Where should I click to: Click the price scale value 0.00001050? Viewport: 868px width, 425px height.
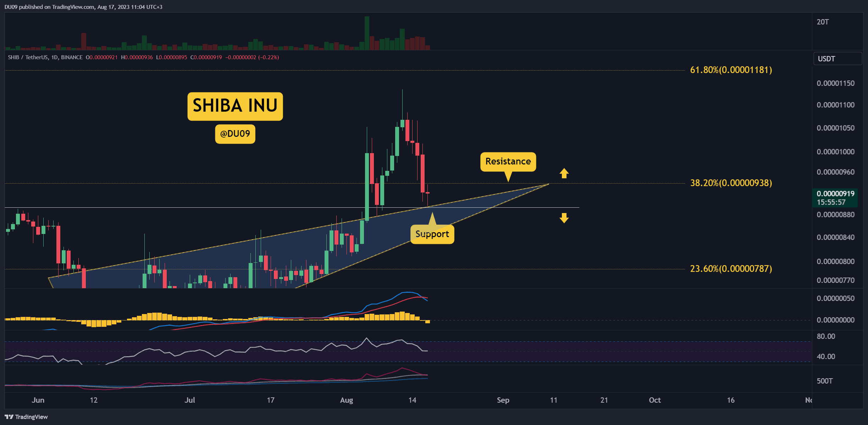835,128
